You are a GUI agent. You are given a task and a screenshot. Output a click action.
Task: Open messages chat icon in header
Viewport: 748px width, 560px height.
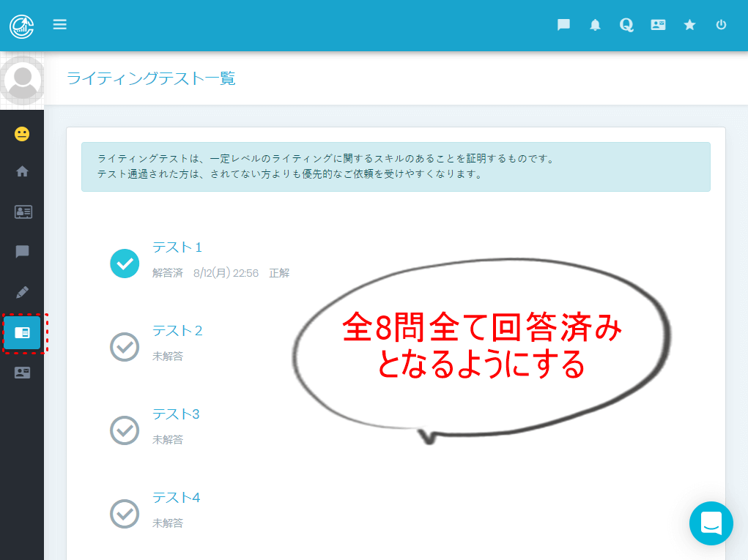coord(563,25)
